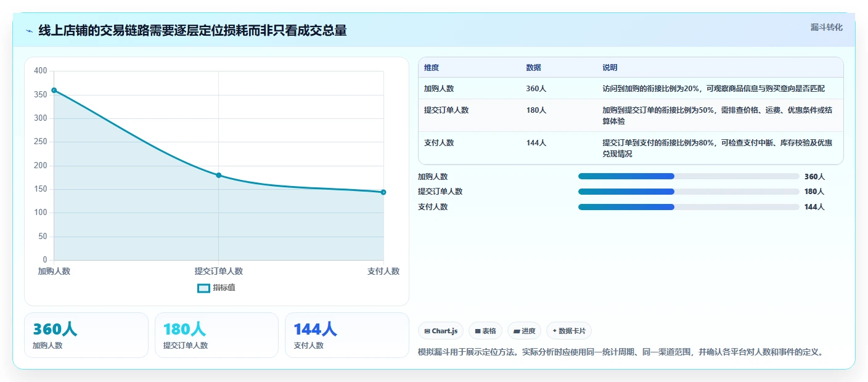Select the 360人 加购人数 data card
Image resolution: width=868 pixels, height=382 pixels.
click(x=86, y=335)
